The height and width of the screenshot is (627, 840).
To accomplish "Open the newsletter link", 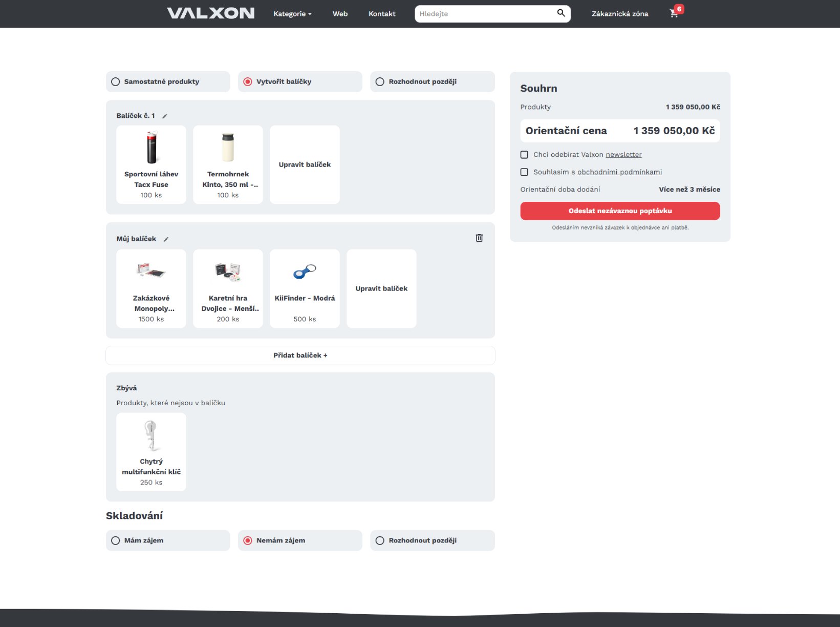I will [x=623, y=155].
